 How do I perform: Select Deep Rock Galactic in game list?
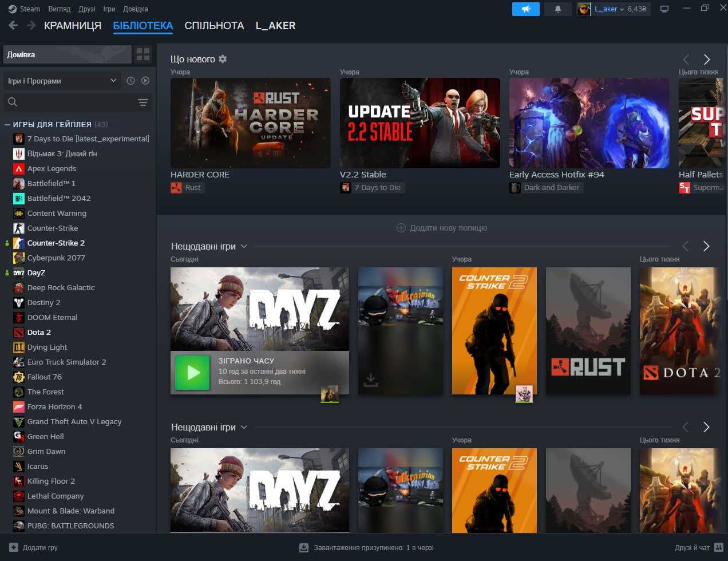tap(61, 287)
